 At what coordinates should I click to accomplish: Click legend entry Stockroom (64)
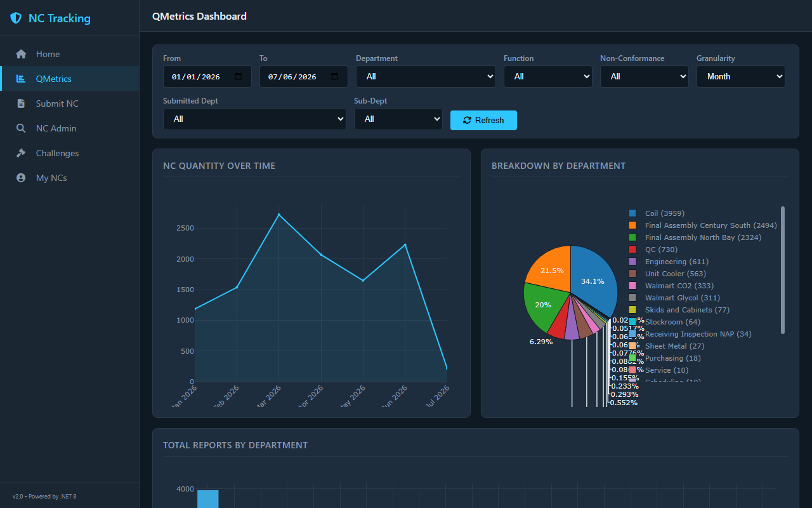coord(672,322)
